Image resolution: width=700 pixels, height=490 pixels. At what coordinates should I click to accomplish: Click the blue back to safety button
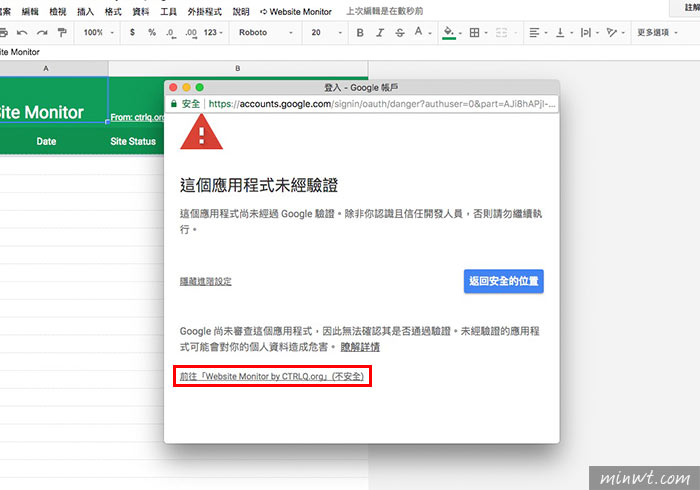504,281
